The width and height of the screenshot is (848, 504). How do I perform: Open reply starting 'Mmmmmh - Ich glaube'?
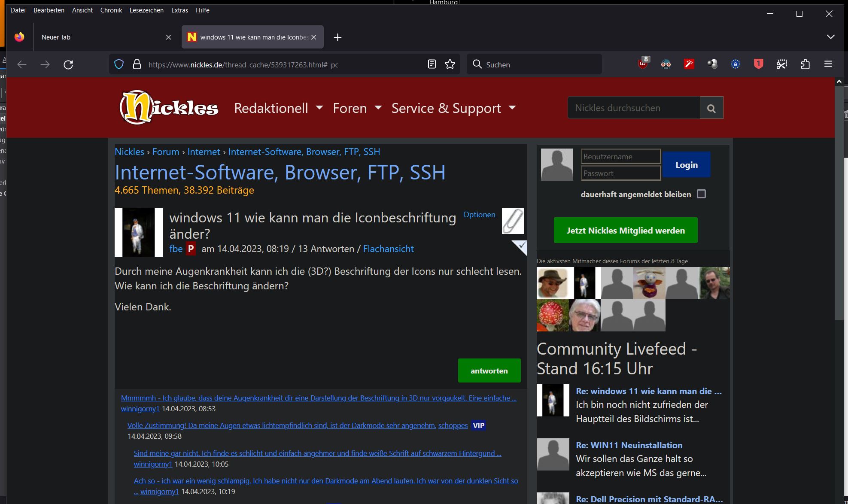pos(319,398)
